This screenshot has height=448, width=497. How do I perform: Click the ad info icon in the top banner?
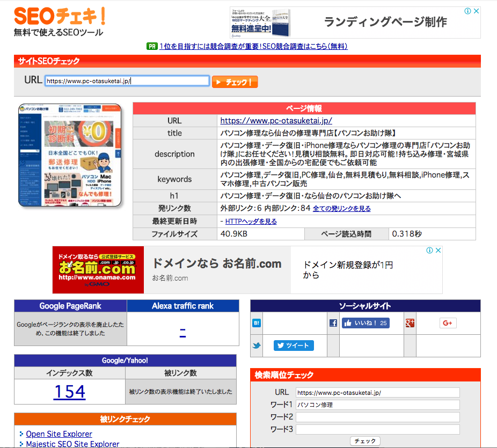point(467,11)
